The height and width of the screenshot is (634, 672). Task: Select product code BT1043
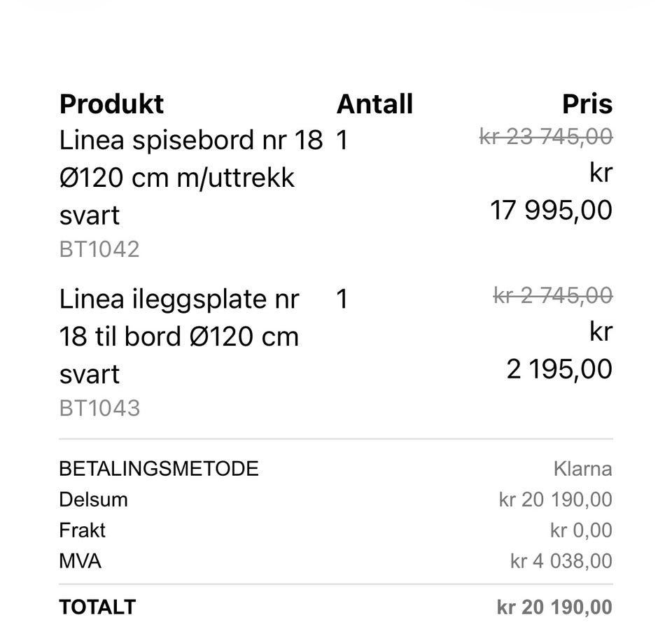[x=100, y=408]
